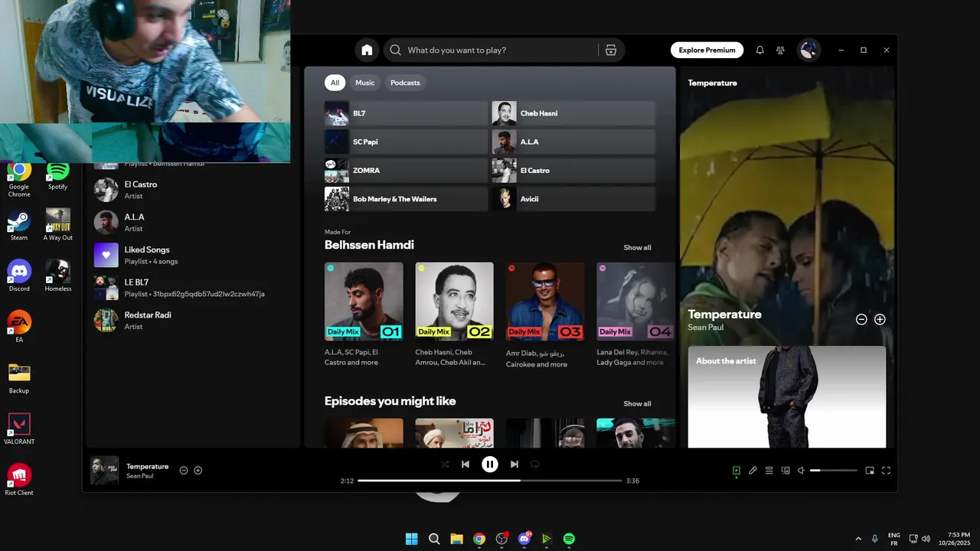Open Discord desktop shortcut

19,276
